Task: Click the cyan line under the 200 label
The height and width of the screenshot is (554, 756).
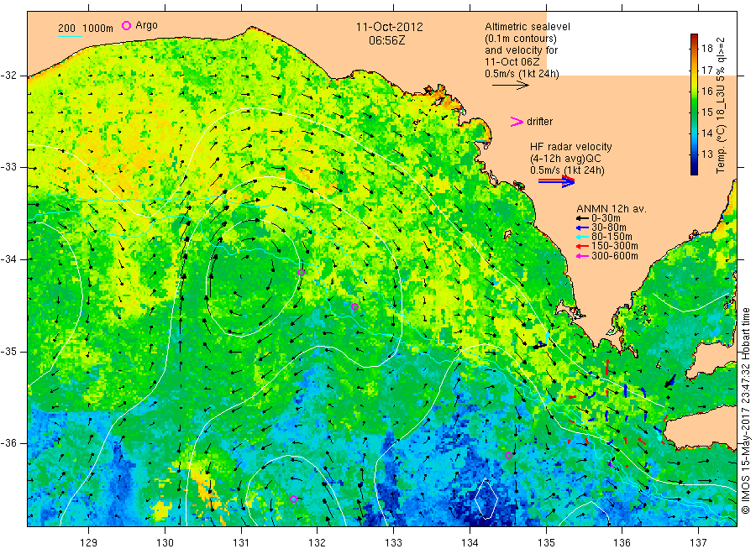Action: pos(70,37)
